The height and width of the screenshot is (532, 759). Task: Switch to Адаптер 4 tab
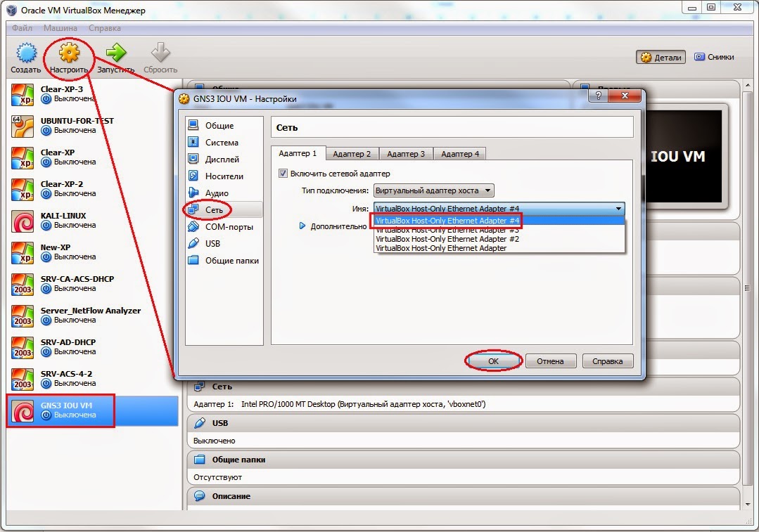click(460, 154)
